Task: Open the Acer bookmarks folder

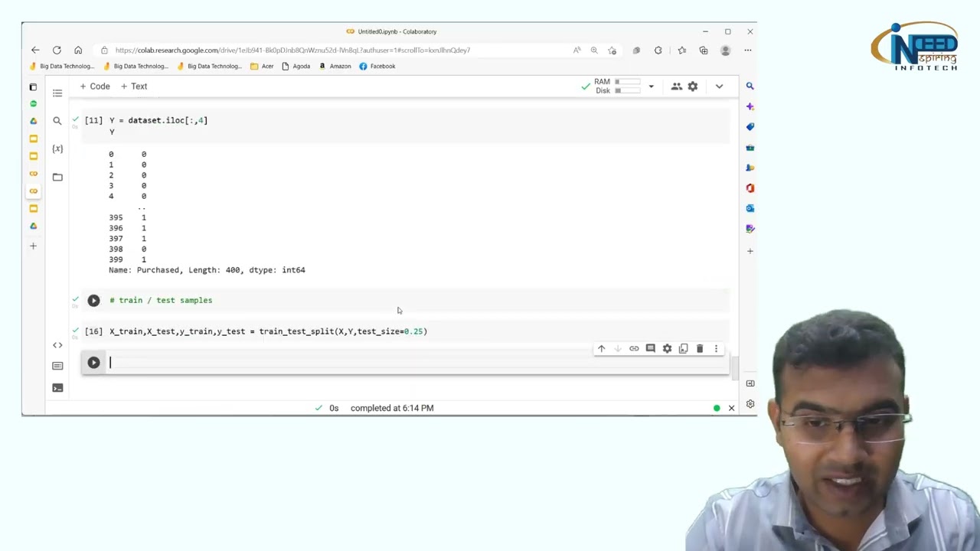Action: [262, 67]
